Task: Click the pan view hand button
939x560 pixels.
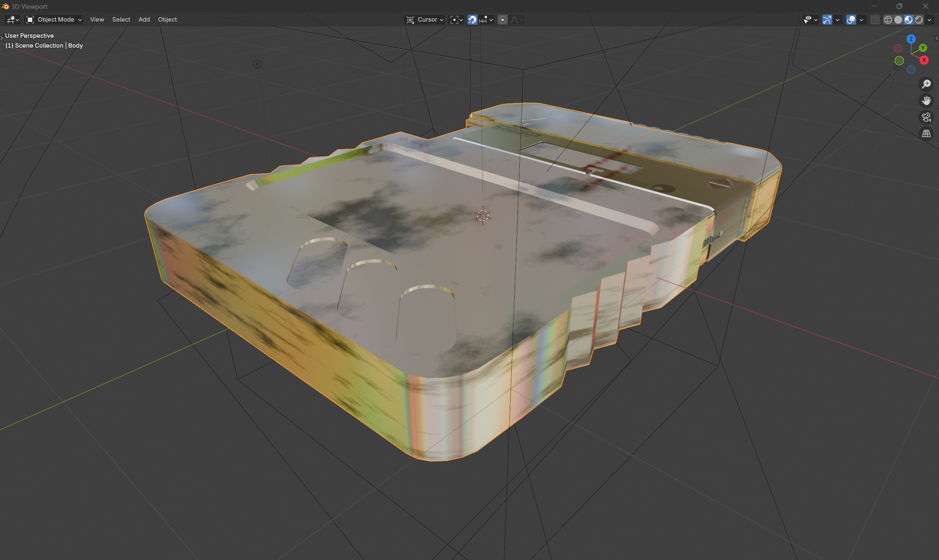Action: (x=926, y=100)
